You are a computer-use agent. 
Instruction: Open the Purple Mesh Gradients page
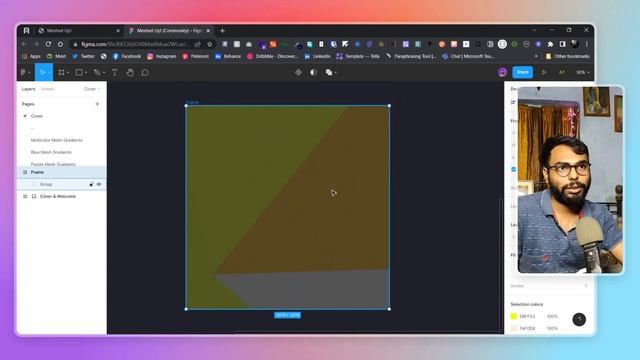click(x=53, y=164)
